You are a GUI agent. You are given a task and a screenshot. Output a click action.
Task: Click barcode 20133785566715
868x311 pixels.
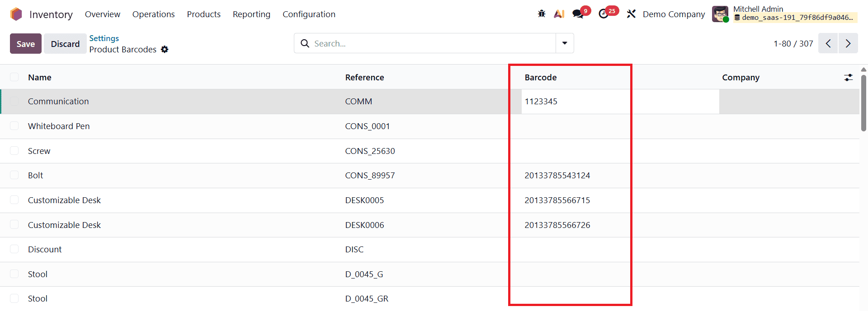pos(557,200)
